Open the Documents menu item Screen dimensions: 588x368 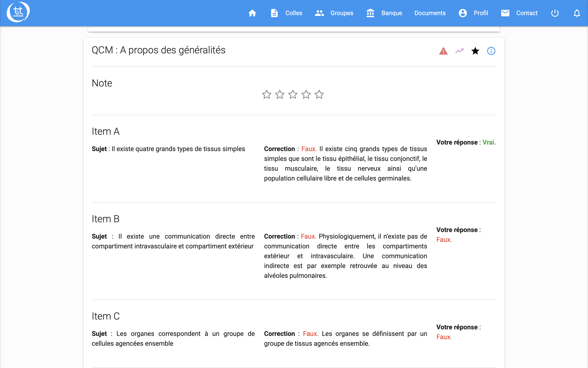[x=430, y=13]
